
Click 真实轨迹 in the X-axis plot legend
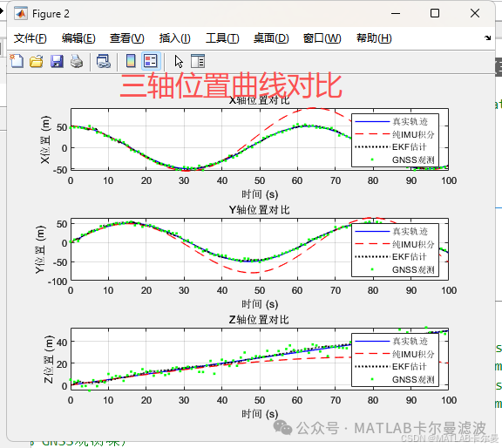(x=410, y=122)
